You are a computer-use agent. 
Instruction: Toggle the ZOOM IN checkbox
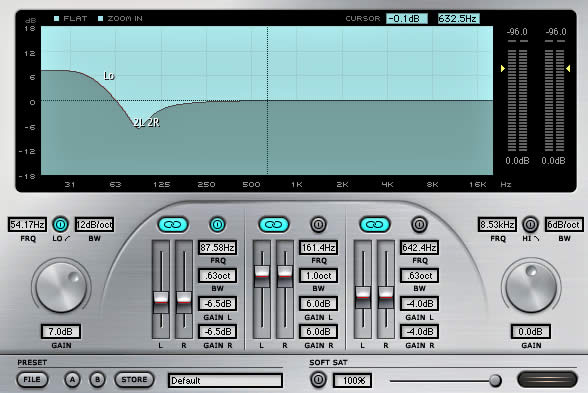[100, 18]
